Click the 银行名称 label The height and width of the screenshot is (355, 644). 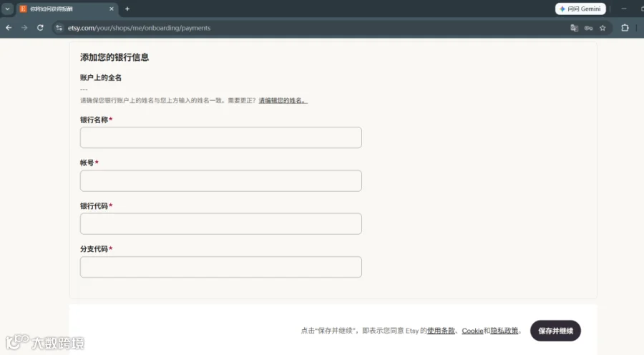coord(94,120)
